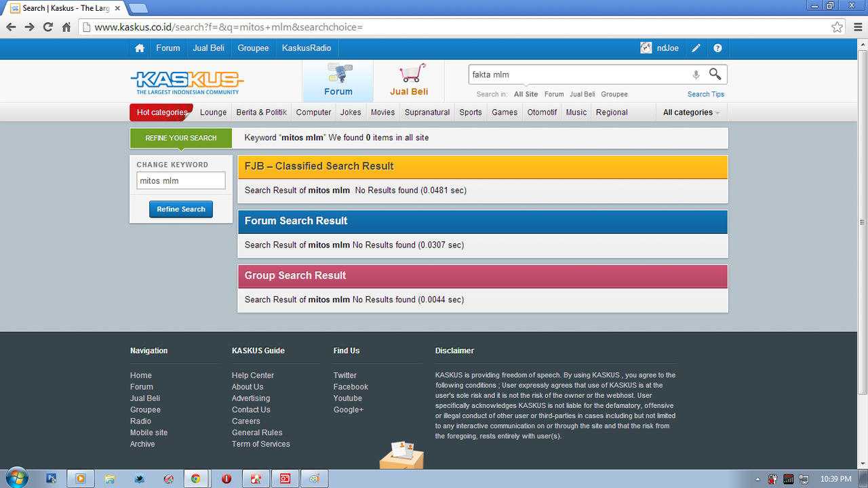This screenshot has height=488, width=868.
Task: Click the page vertical scrollbar thumb
Action: (x=863, y=222)
